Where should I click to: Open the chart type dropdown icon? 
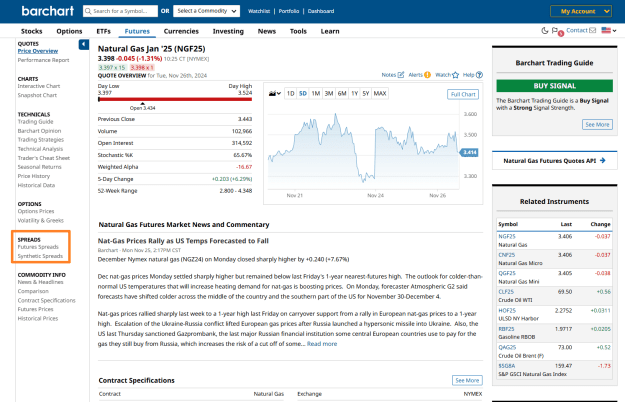[x=275, y=94]
